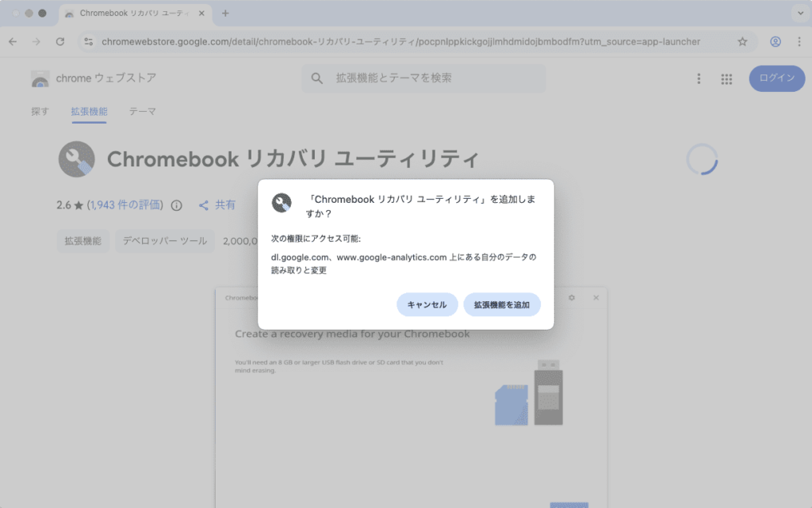Image resolution: width=812 pixels, height=508 pixels.
Task: Click the wrench icon in the dialog
Action: point(282,203)
